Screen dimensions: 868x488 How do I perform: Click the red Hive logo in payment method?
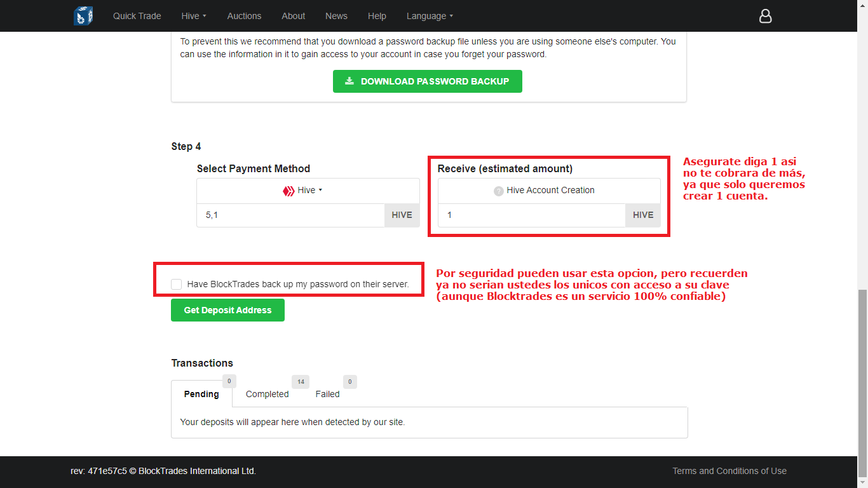(x=288, y=191)
